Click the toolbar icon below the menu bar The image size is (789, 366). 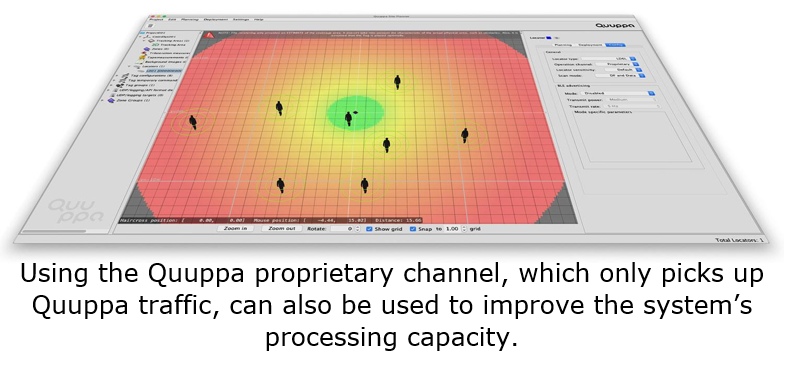(150, 26)
